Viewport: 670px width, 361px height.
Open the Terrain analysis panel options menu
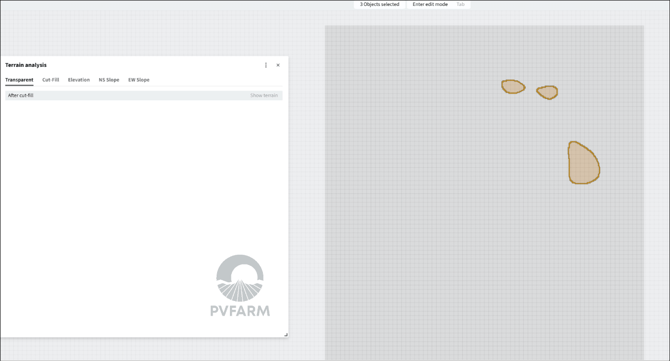[x=266, y=65]
